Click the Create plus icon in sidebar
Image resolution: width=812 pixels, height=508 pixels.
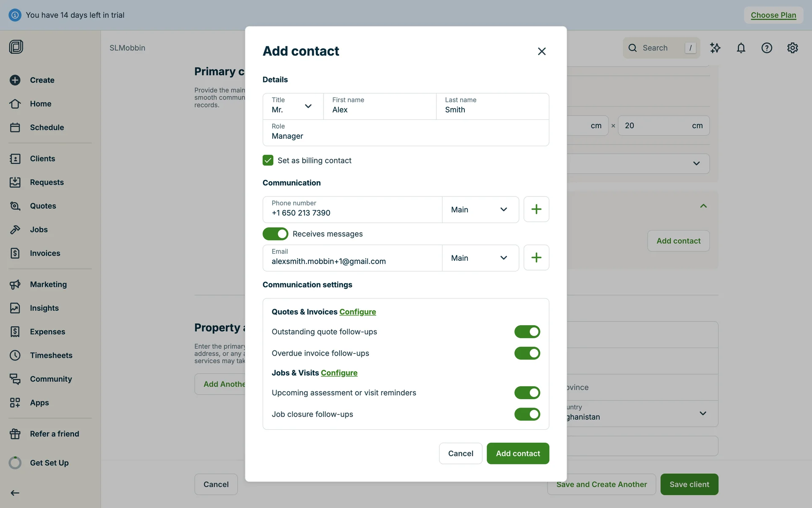(15, 80)
